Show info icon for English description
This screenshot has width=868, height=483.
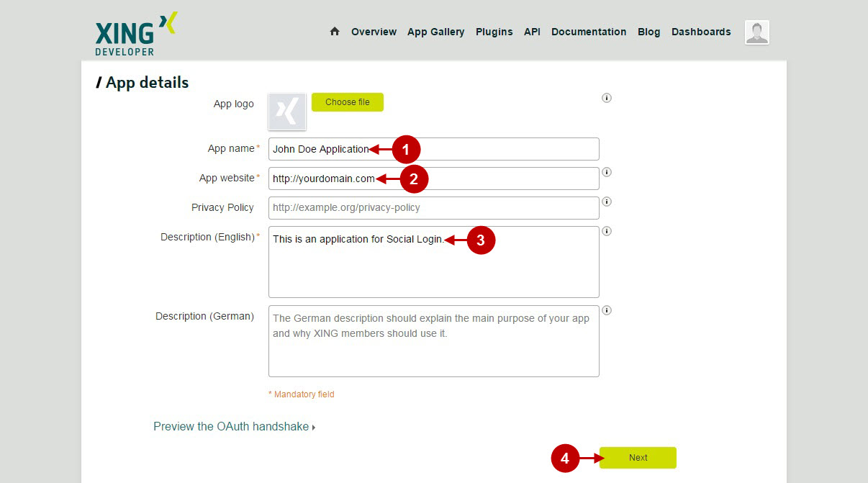tap(607, 231)
